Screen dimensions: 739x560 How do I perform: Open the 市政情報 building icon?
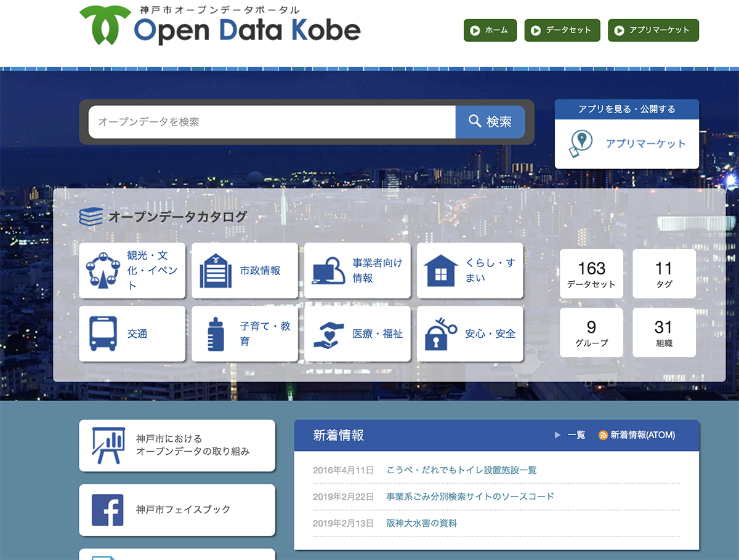pos(216,270)
